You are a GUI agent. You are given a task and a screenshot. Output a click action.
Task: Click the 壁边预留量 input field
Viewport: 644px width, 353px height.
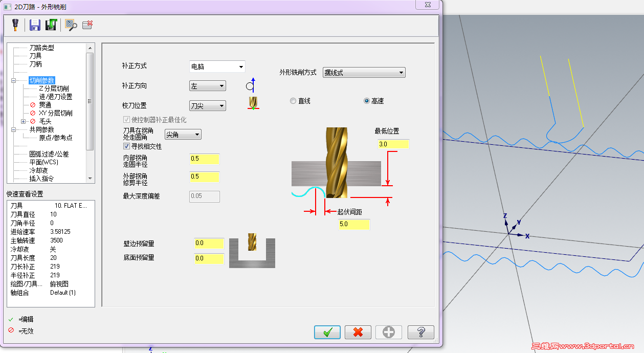pyautogui.click(x=209, y=243)
